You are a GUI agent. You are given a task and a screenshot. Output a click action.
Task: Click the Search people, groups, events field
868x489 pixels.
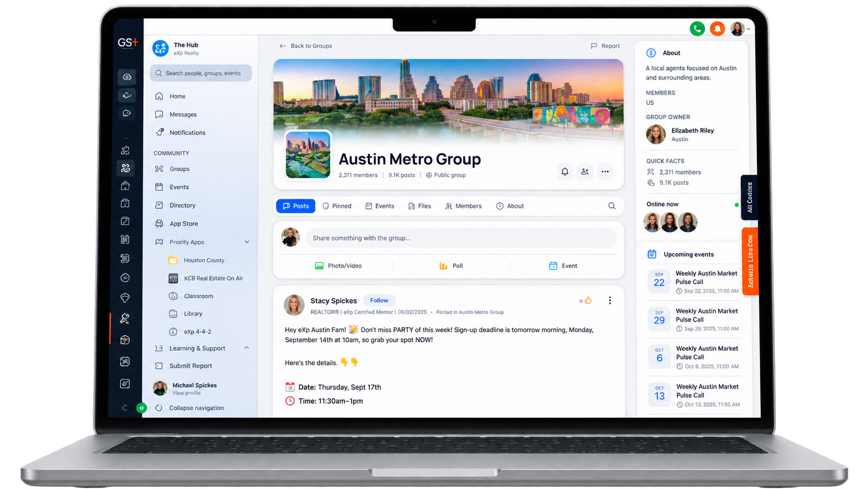pos(201,73)
